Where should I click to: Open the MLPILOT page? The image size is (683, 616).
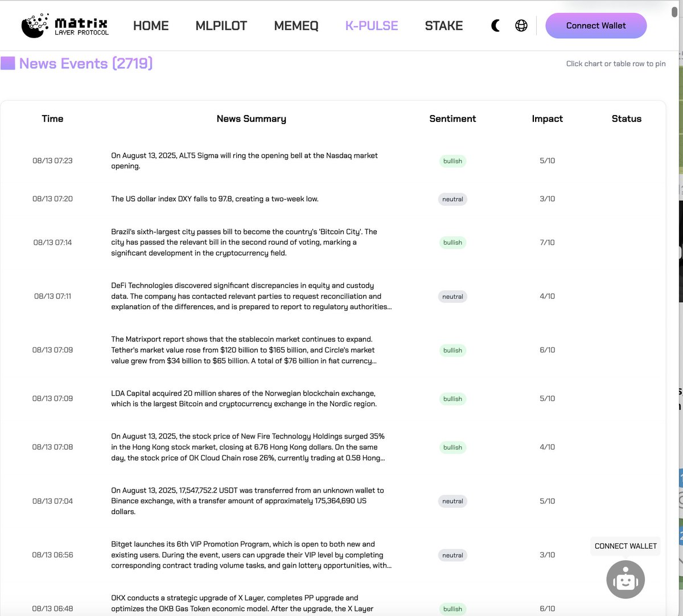click(x=221, y=25)
